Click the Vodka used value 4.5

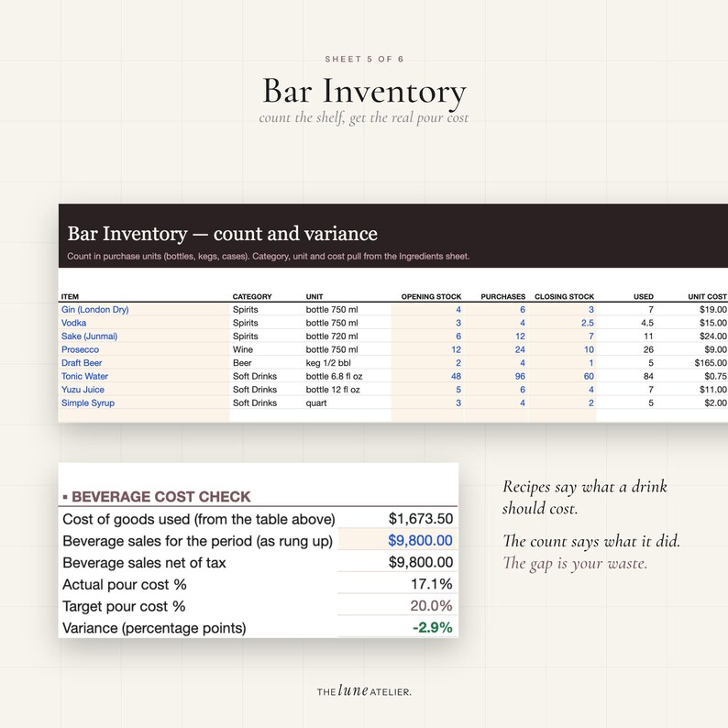pos(646,323)
